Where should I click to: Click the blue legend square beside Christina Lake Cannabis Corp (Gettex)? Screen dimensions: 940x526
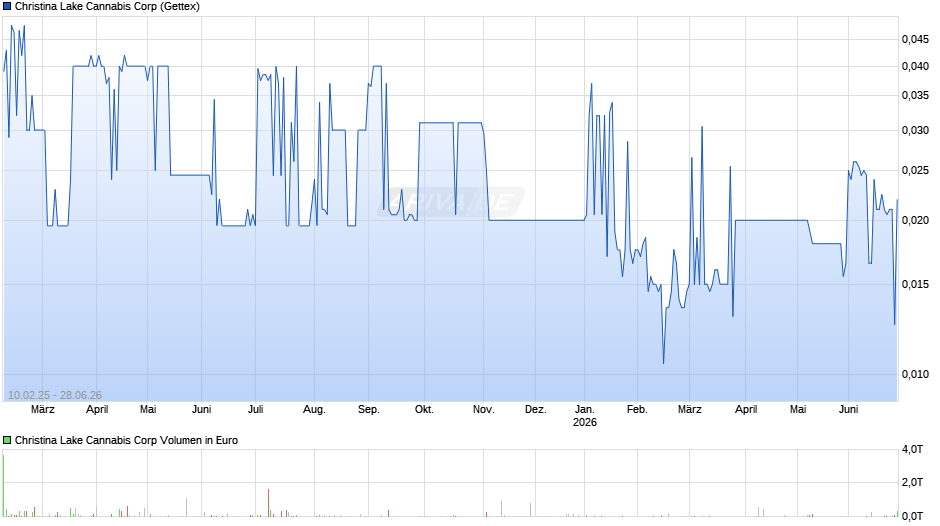[x=7, y=7]
